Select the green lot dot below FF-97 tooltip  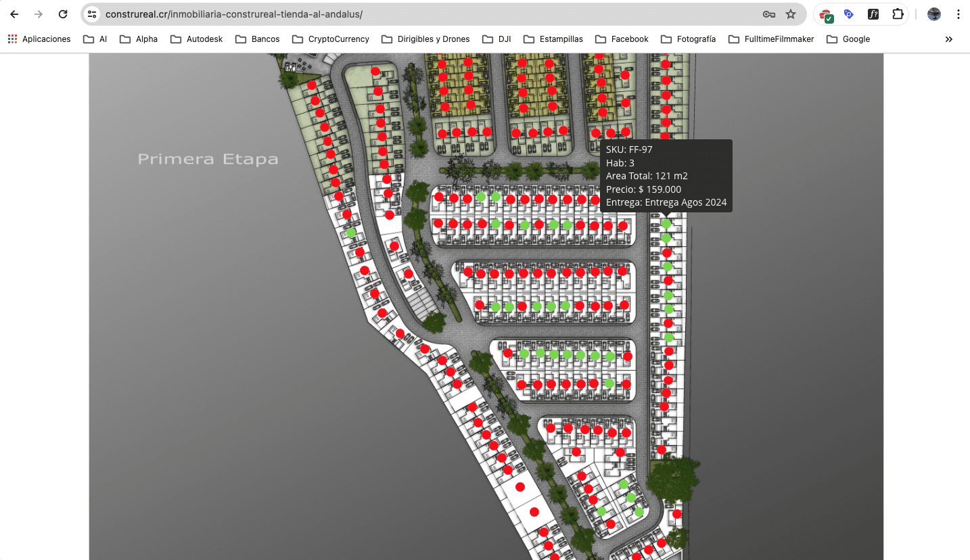(x=666, y=223)
